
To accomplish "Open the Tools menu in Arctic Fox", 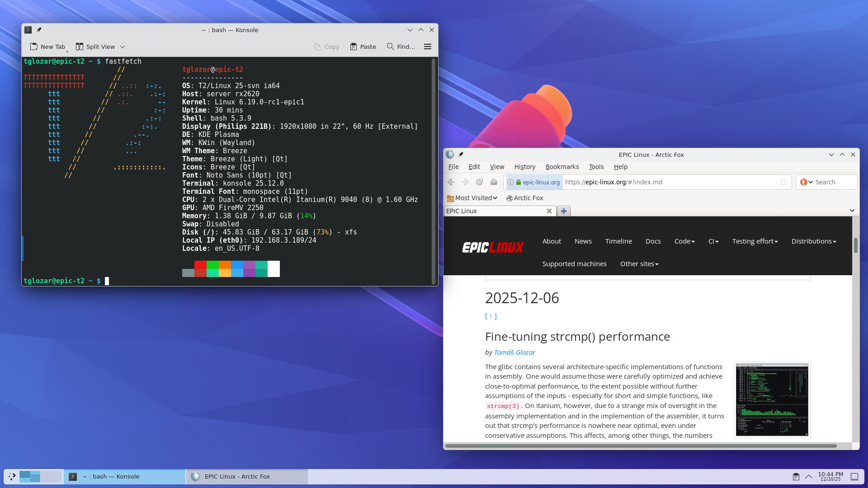I will click(596, 167).
